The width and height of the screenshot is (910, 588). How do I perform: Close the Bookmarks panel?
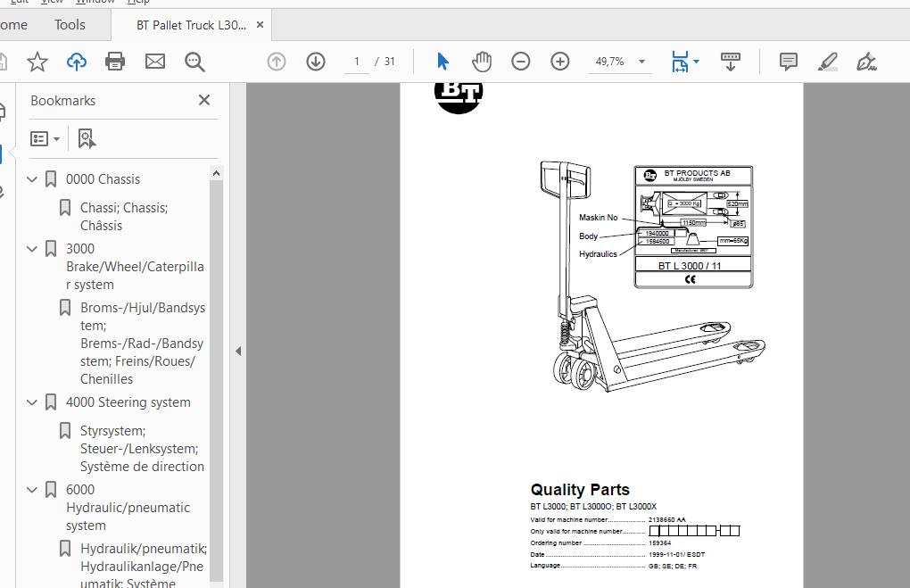[x=204, y=100]
